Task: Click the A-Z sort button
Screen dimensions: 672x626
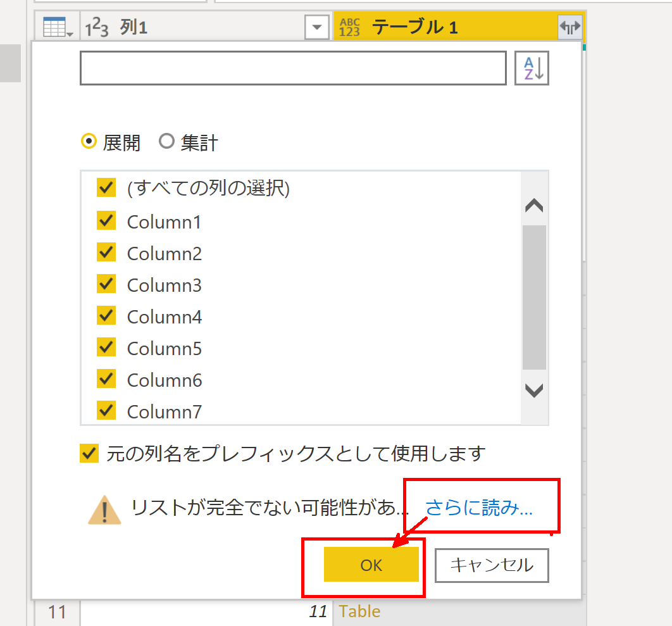Action: pos(532,68)
